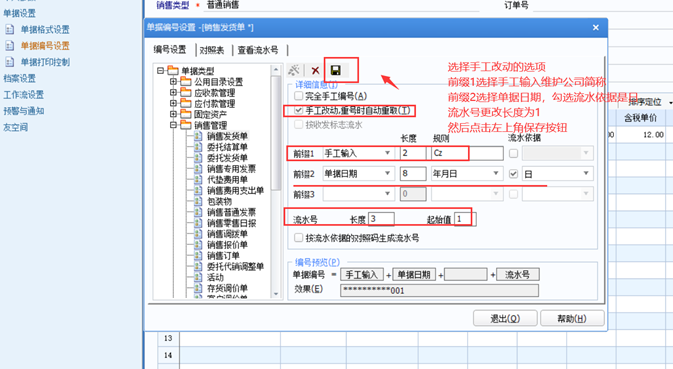Expand 固定资产 node
This screenshot has width=673, height=369.
[173, 114]
